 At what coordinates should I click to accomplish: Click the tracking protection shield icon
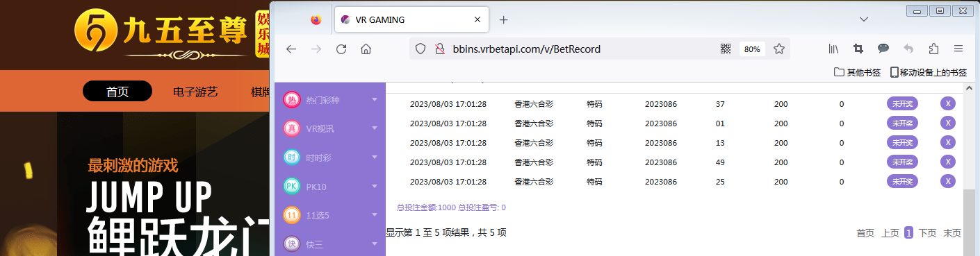coord(420,49)
